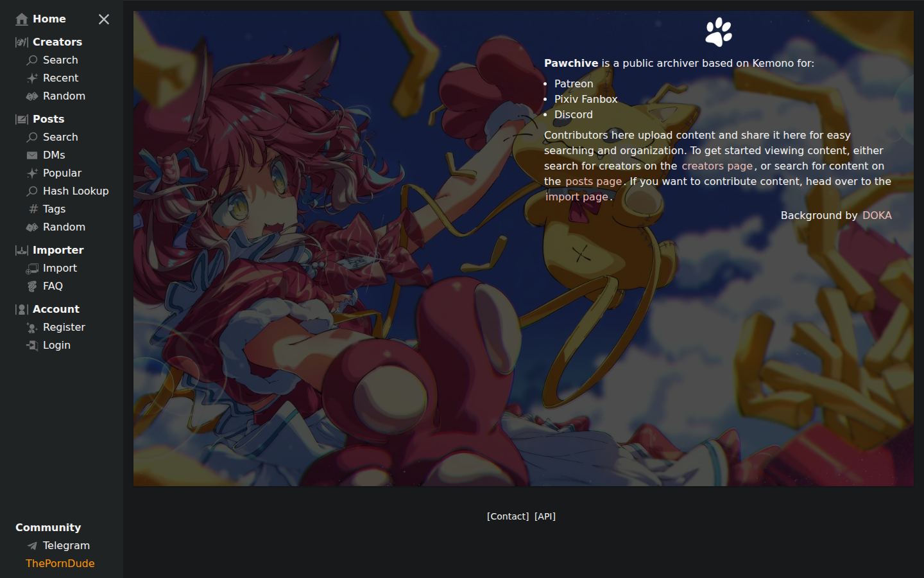Open the Creators section heading
Screen dimensions: 924x578
coord(57,42)
